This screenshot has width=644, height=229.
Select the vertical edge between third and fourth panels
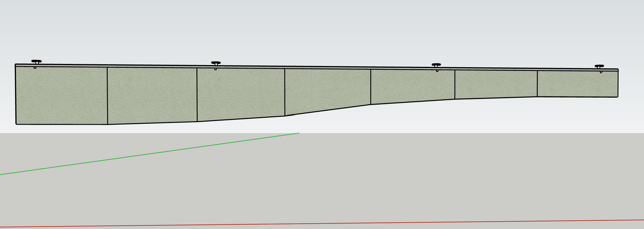pos(285,92)
